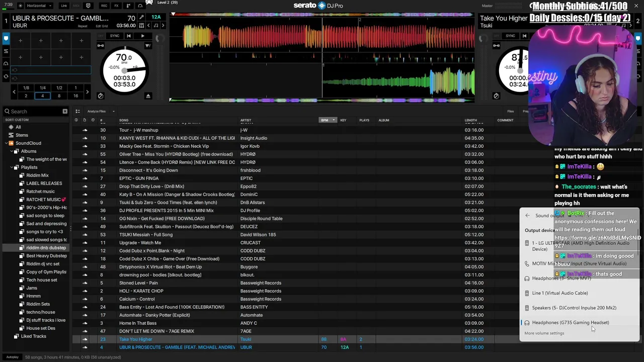The image size is (644, 362).
Task: Sort library by SONG column
Action: (x=124, y=120)
